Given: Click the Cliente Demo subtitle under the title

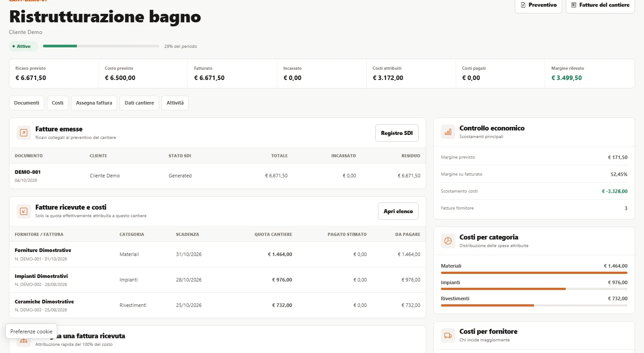Looking at the screenshot, I should (25, 32).
